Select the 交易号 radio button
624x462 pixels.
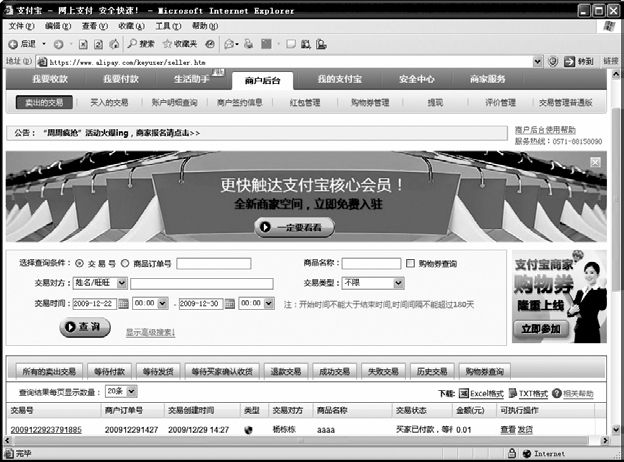tap(80, 263)
